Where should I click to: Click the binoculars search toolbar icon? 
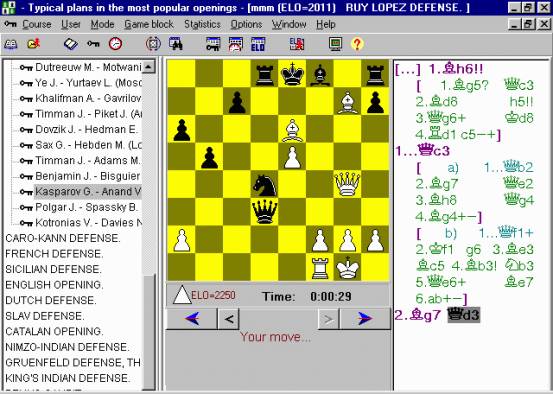pyautogui.click(x=176, y=44)
